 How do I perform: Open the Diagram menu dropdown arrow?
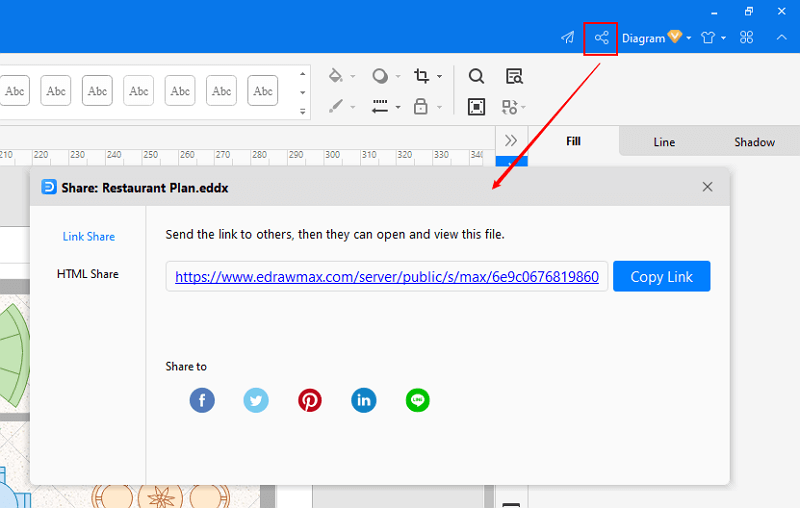pyautogui.click(x=689, y=38)
